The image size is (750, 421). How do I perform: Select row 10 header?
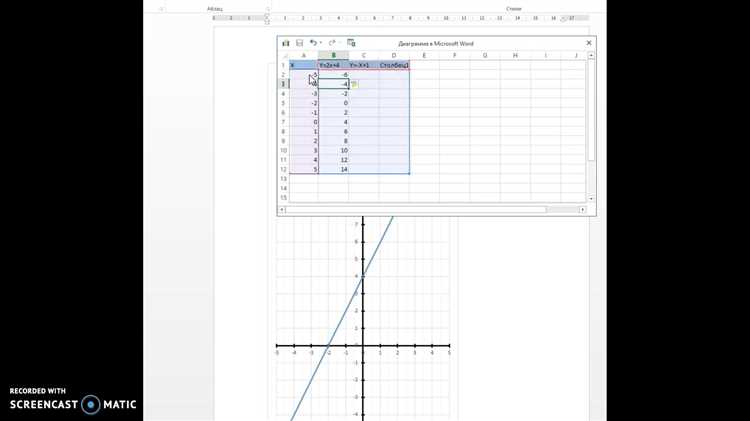tap(284, 150)
